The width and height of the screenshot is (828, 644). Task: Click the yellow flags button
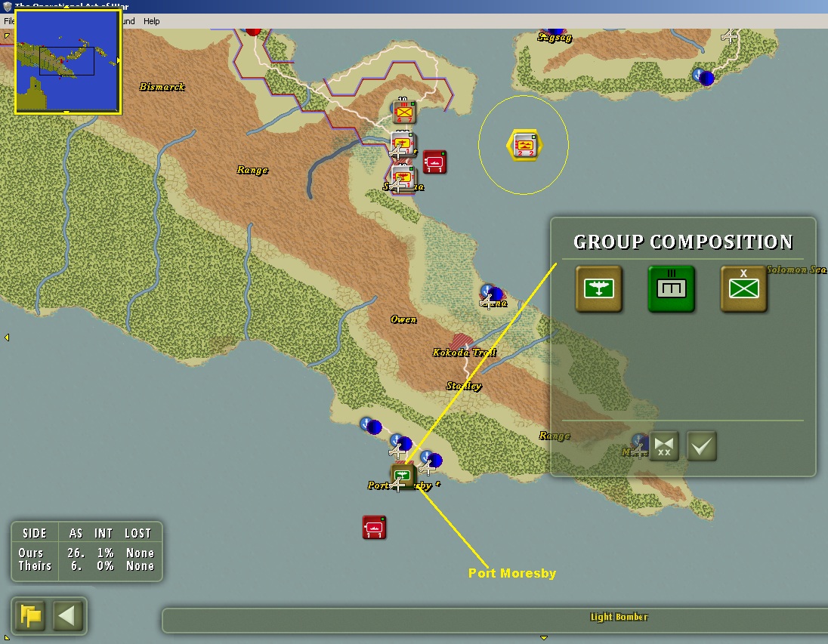tap(30, 615)
